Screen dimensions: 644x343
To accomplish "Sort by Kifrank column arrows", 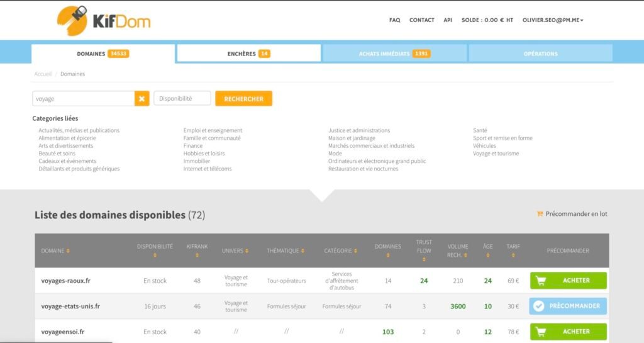I will 197,256.
